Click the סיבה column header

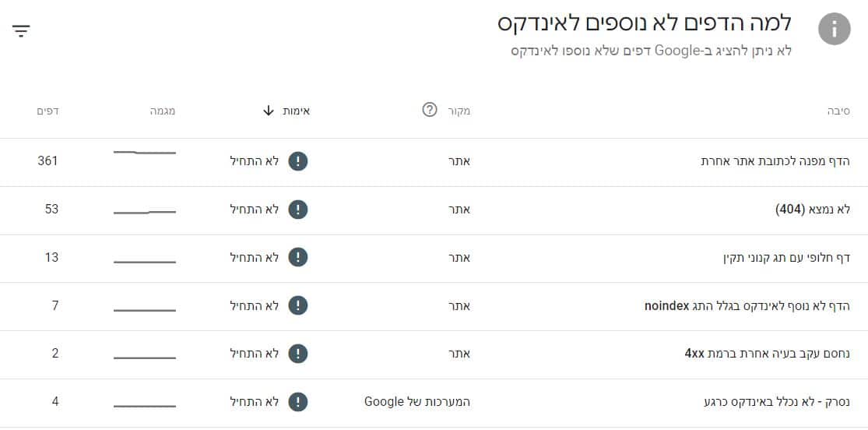pyautogui.click(x=838, y=111)
